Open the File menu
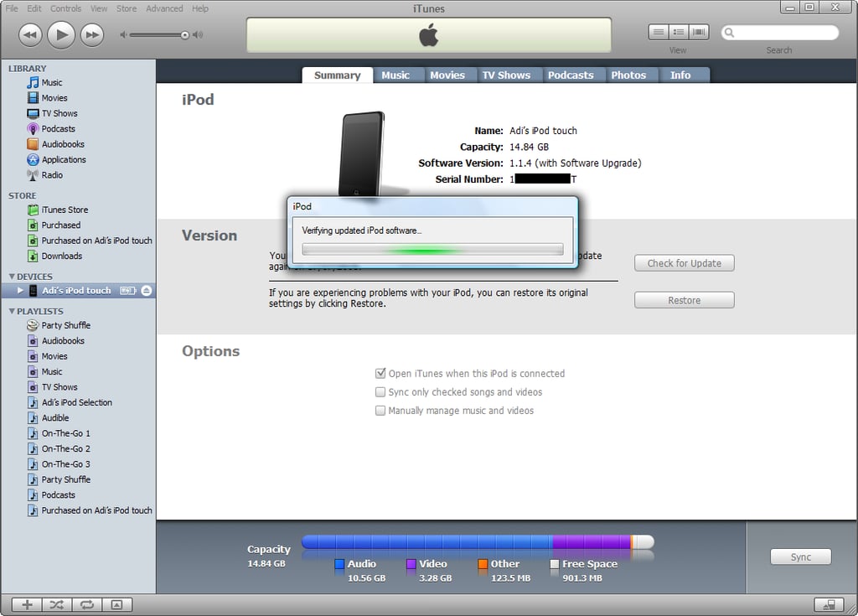This screenshot has height=616, width=858. 12,8
